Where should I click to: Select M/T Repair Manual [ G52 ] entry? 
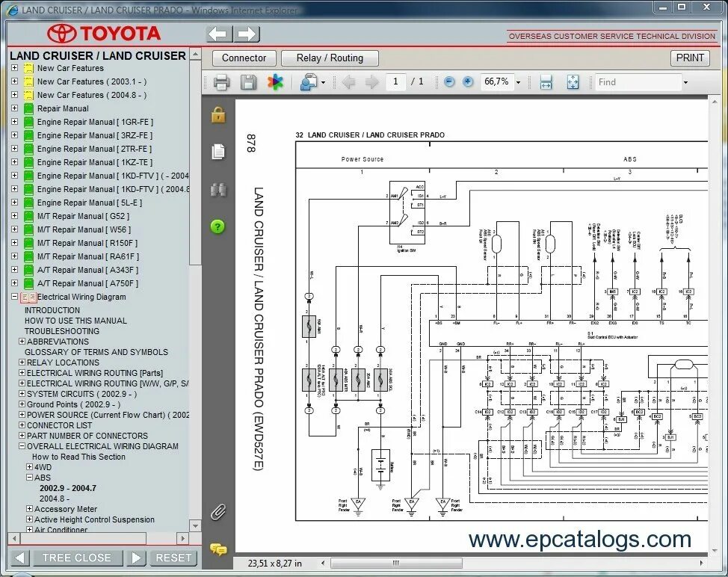[x=83, y=216]
